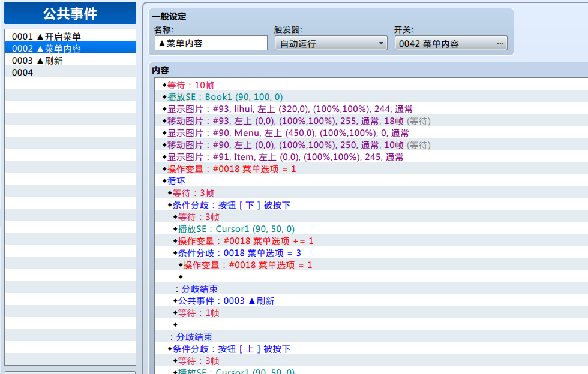588x374 pixels.
Task: Edit the 名称 field ▲菜单内容
Action: [211, 43]
